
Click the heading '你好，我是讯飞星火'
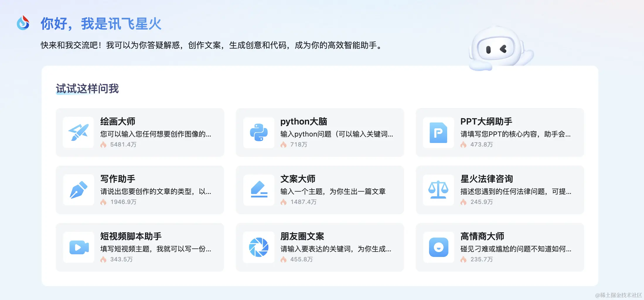point(101,24)
